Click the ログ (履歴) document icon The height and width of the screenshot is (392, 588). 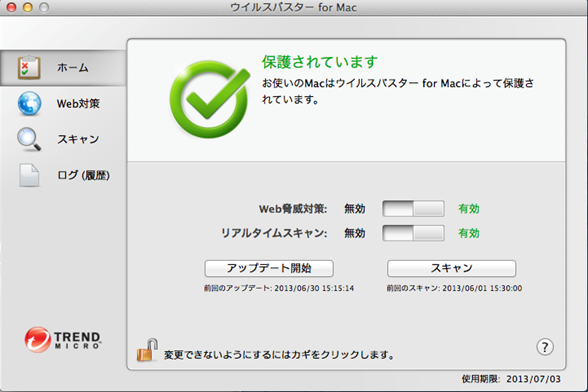[29, 175]
